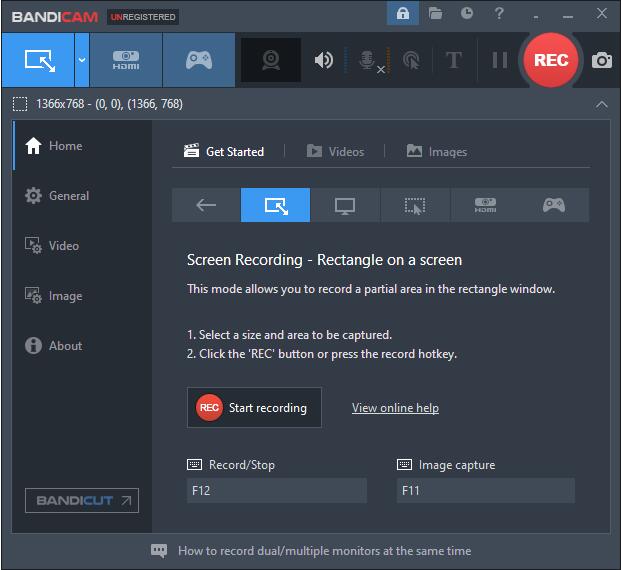622x570 pixels.
Task: Select rectangle on a screen mode tile
Action: pos(275,205)
